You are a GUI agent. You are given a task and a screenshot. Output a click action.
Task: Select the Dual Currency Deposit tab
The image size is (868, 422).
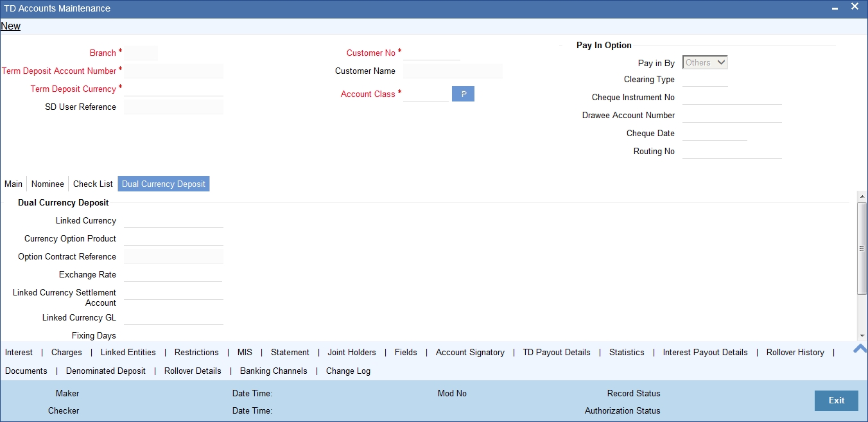coord(164,184)
